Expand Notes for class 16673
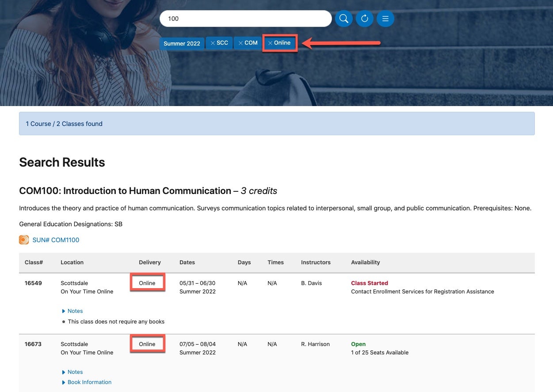553x392 pixels. coord(72,372)
